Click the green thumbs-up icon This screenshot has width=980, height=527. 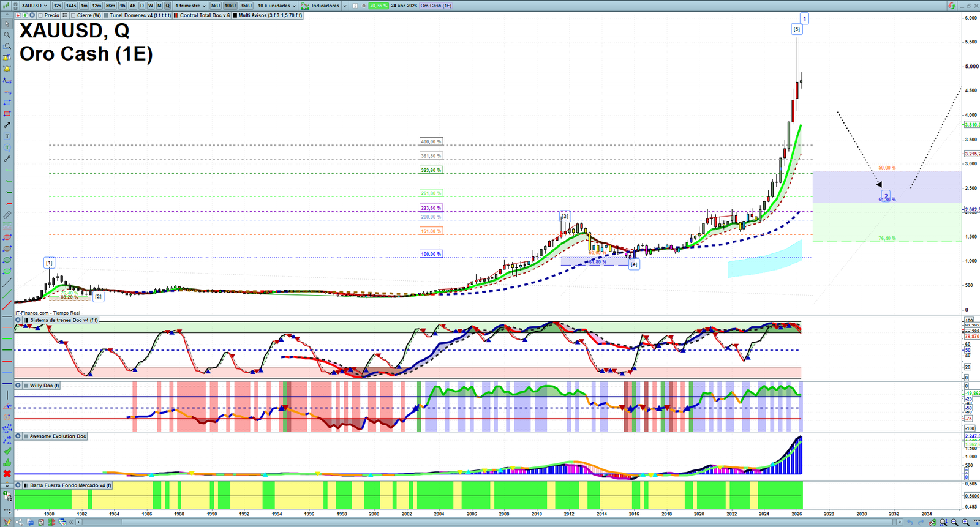pos(7,463)
